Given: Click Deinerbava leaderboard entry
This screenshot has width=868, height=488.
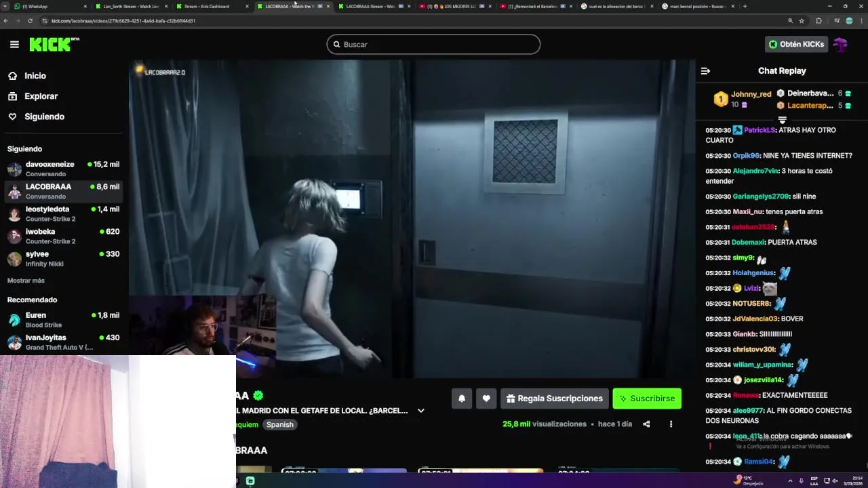Looking at the screenshot, I should (x=813, y=94).
